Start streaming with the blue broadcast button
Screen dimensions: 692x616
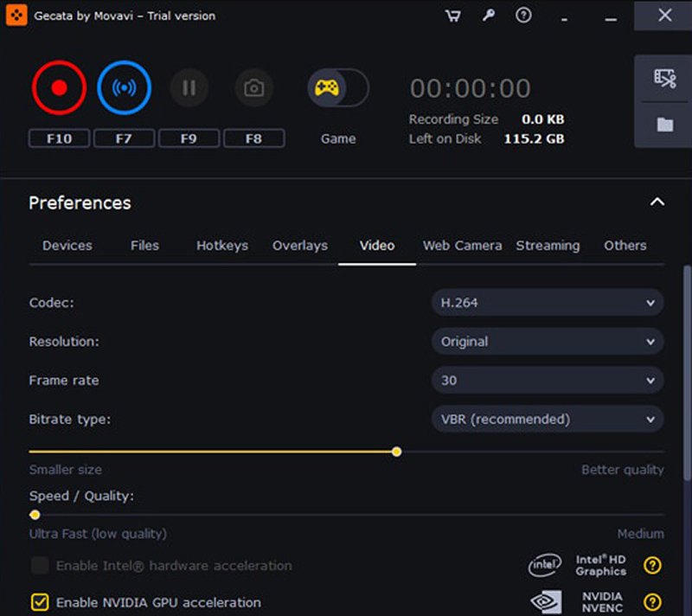(124, 87)
